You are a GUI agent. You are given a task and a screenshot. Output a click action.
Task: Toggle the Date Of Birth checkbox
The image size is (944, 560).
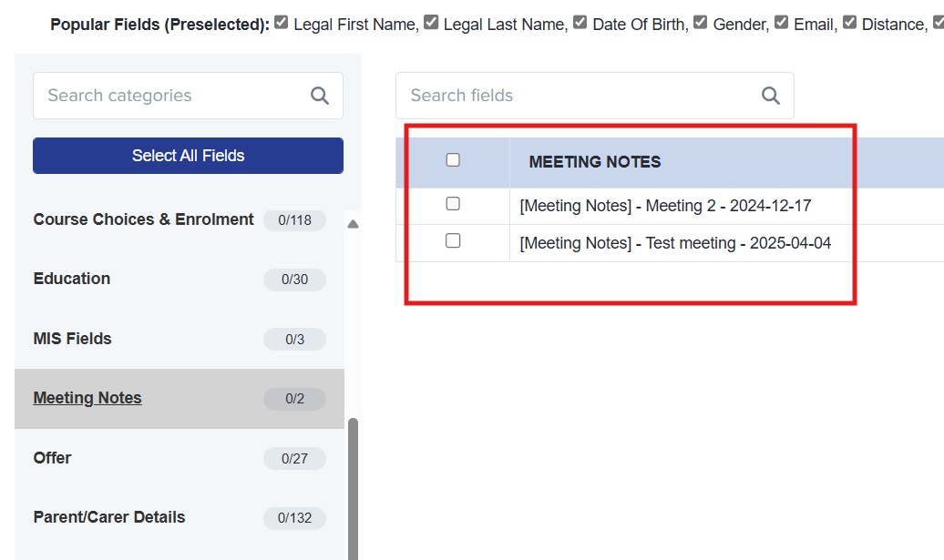(x=580, y=23)
